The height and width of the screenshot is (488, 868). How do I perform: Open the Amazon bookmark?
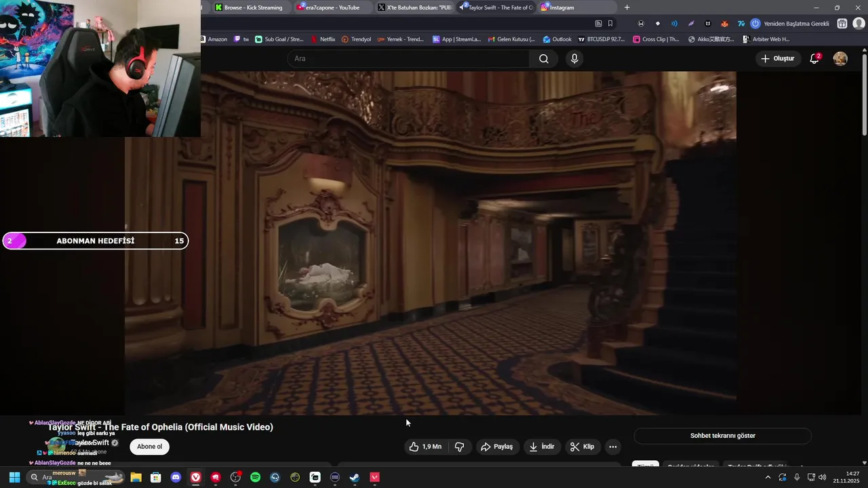tap(214, 39)
